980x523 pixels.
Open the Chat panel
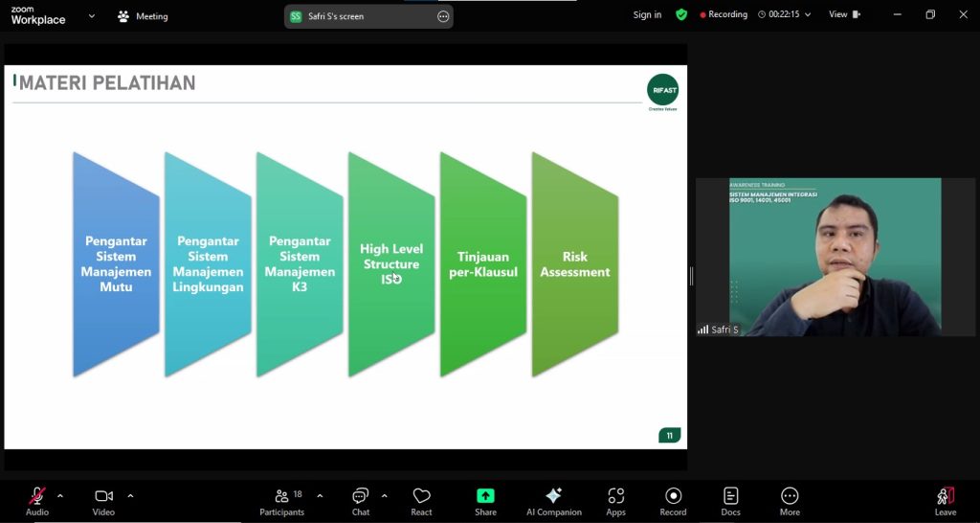point(360,501)
